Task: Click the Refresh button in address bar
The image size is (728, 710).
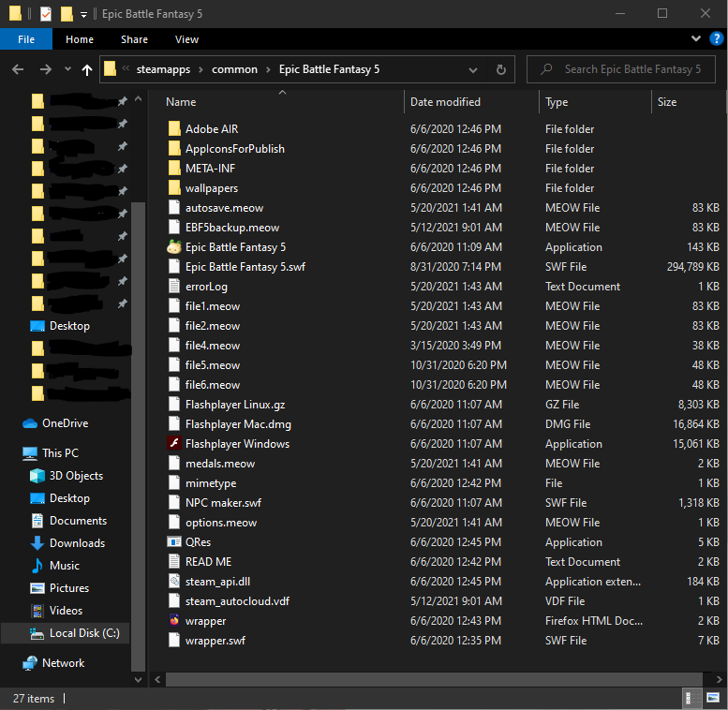Action: [x=501, y=69]
